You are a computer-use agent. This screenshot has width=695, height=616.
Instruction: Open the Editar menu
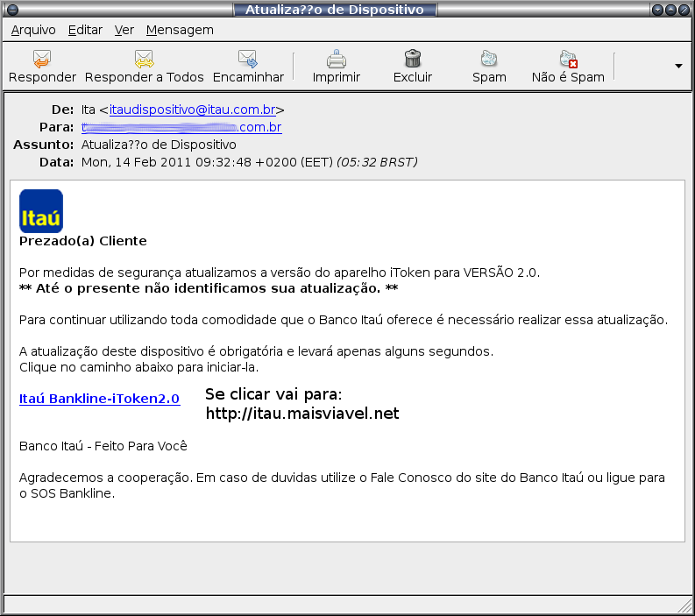(85, 30)
